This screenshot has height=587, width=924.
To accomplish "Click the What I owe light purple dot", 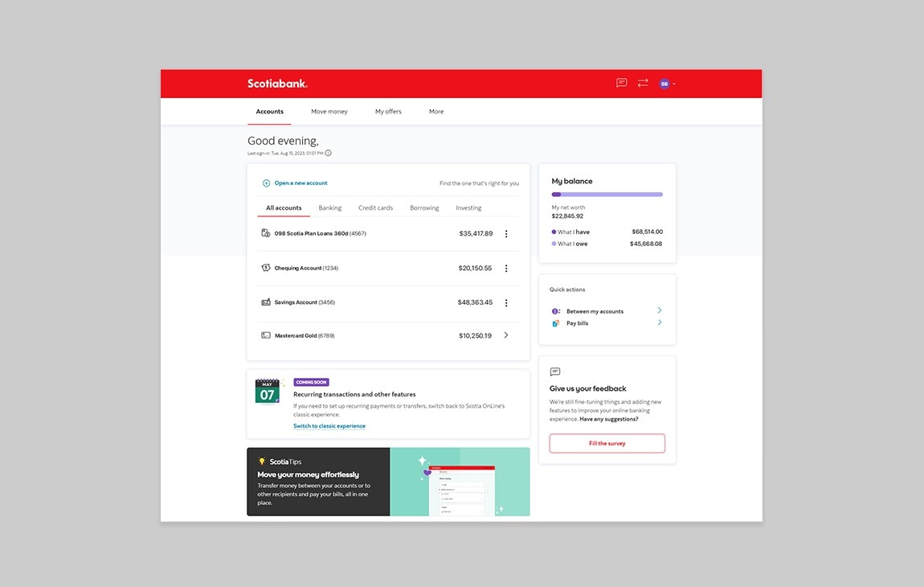I will (554, 244).
